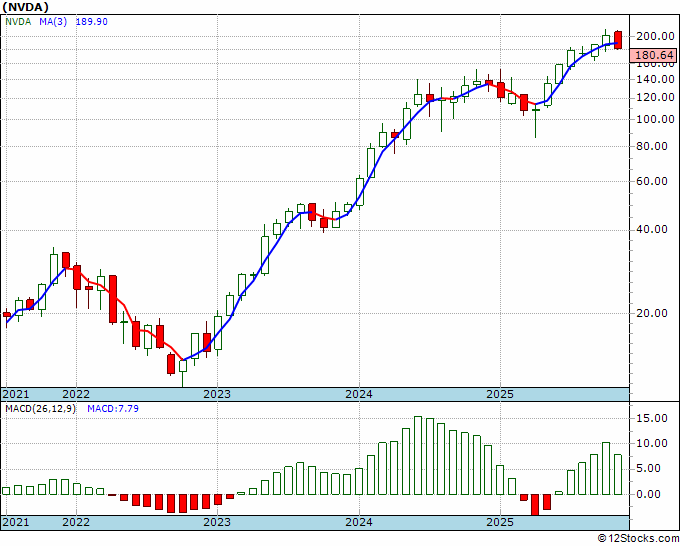Click the lowest red MACD bar in 2025
This screenshot has height=546, width=680.
click(x=536, y=505)
